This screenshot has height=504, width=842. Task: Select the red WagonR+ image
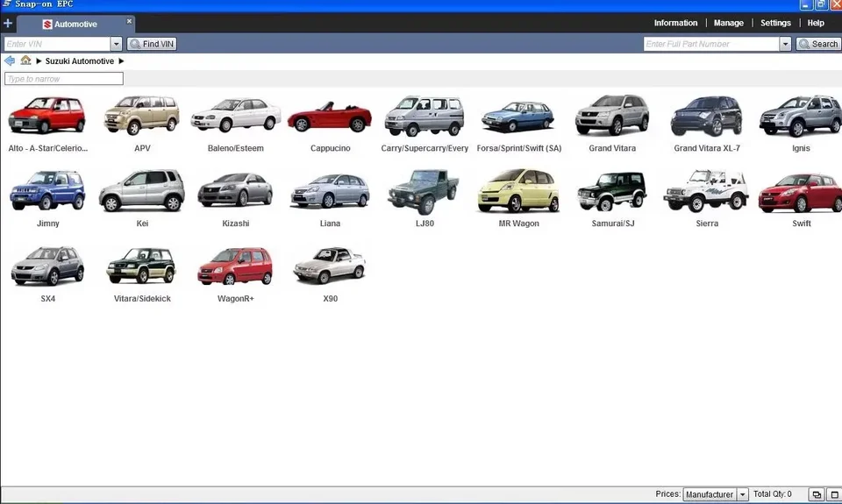tap(236, 266)
